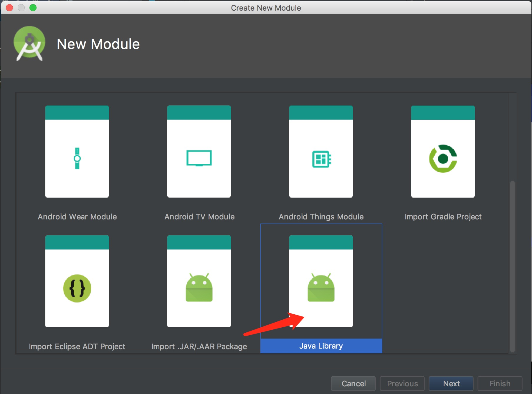Click the Finish button
The width and height of the screenshot is (532, 394).
point(500,383)
